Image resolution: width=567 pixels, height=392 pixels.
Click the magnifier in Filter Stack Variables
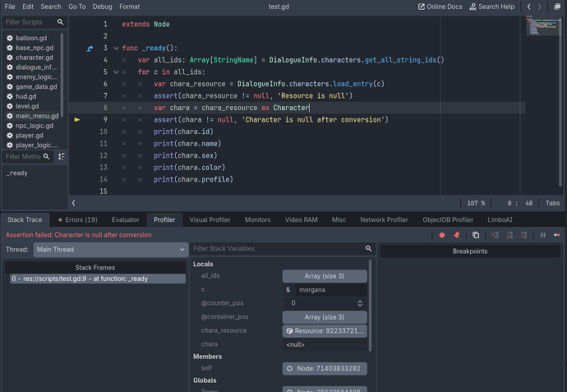[368, 248]
